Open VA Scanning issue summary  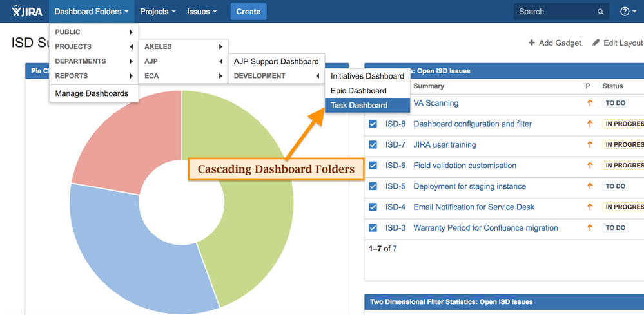click(x=436, y=103)
